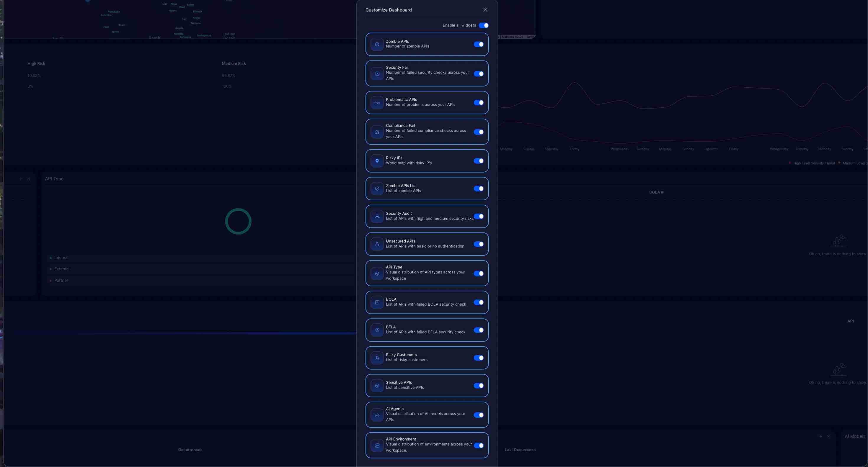This screenshot has height=467, width=868.
Task: Click the Risky IPs map pin icon
Action: (x=376, y=161)
